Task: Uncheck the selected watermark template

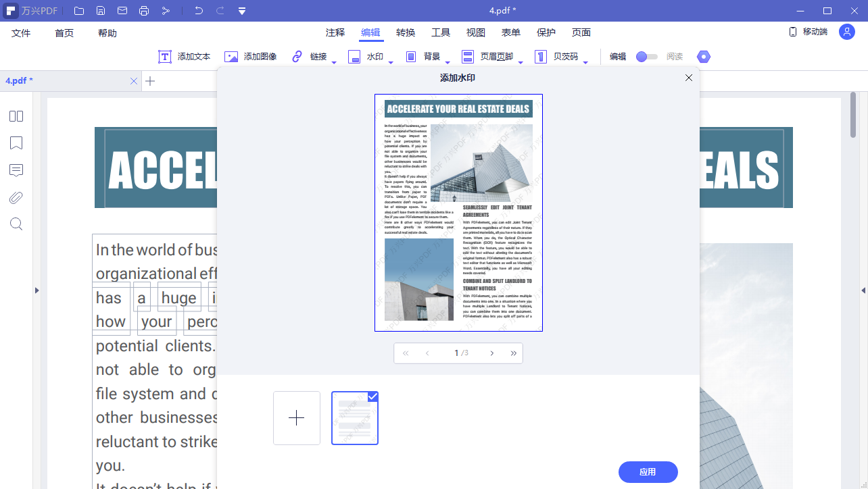Action: pos(372,396)
